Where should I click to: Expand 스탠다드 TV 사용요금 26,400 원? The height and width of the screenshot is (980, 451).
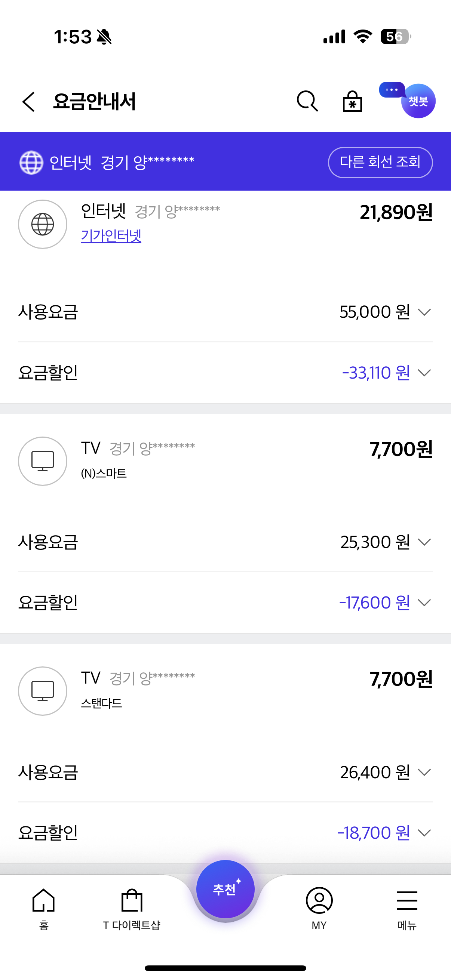[x=424, y=772]
